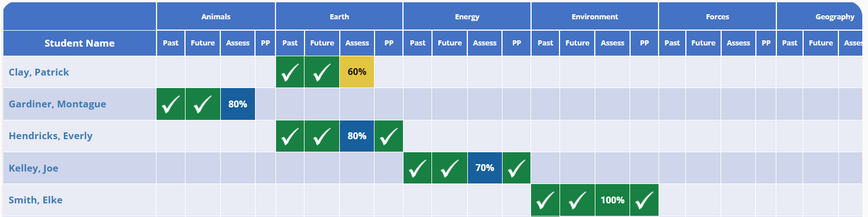The width and height of the screenshot is (868, 217).
Task: Open Clay, Patrick's yellow 60% assessment cell
Action: [357, 72]
